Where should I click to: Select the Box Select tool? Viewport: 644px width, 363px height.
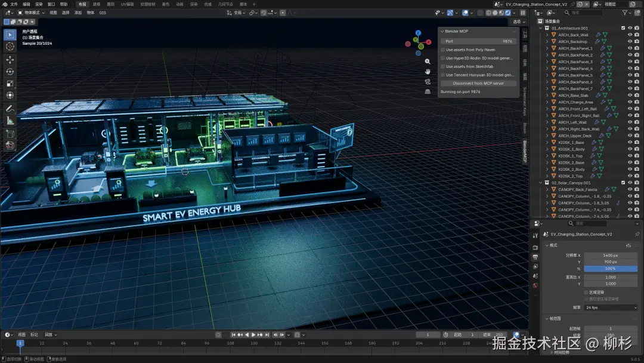coord(10,35)
